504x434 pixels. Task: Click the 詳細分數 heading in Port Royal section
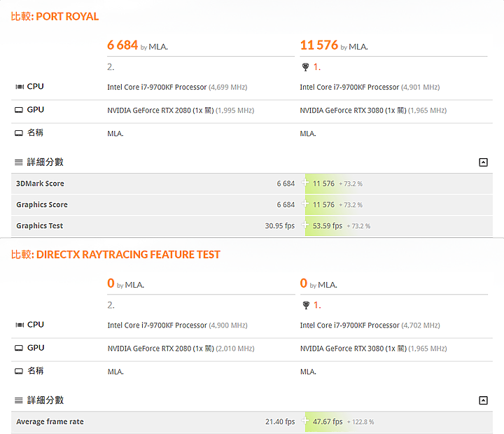45,162
